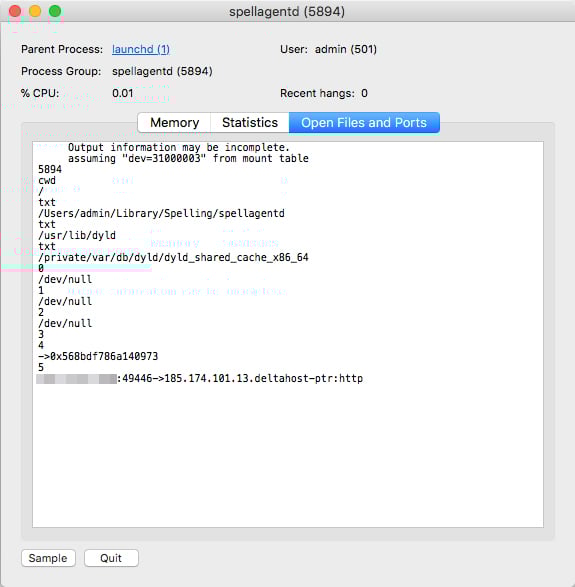Click the cwd line in the output
Image resolution: width=575 pixels, height=587 pixels.
coord(47,180)
